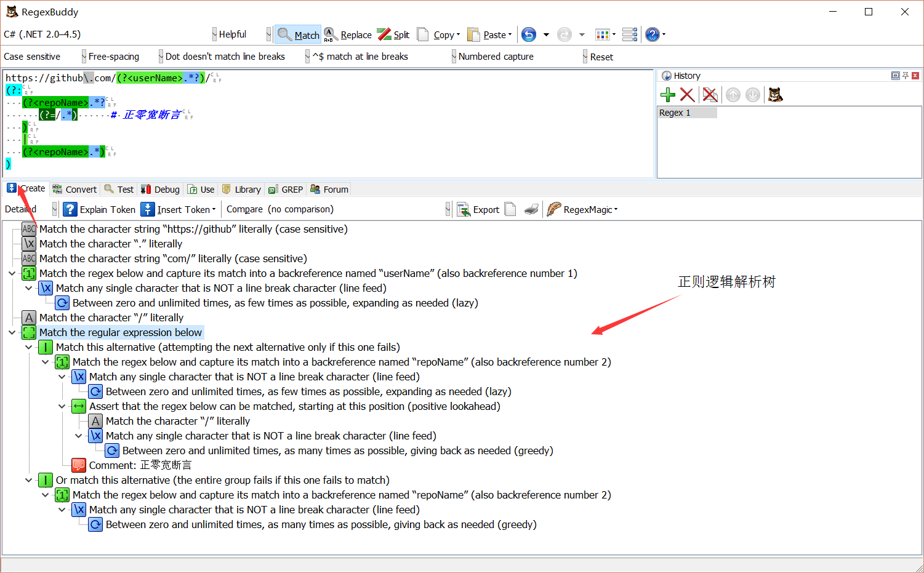
Task: Open the Copy regex menu
Action: (x=438, y=35)
